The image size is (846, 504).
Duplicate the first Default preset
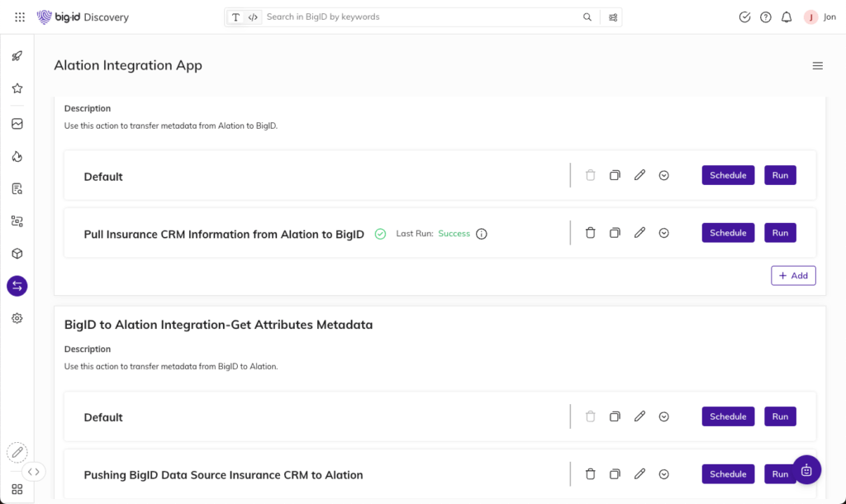(615, 175)
